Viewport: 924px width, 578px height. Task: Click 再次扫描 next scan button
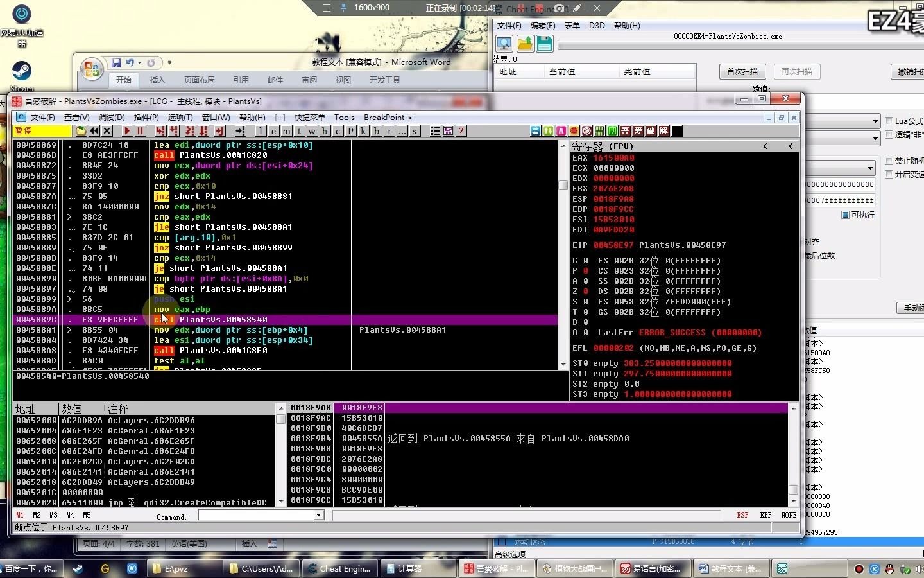tap(797, 71)
